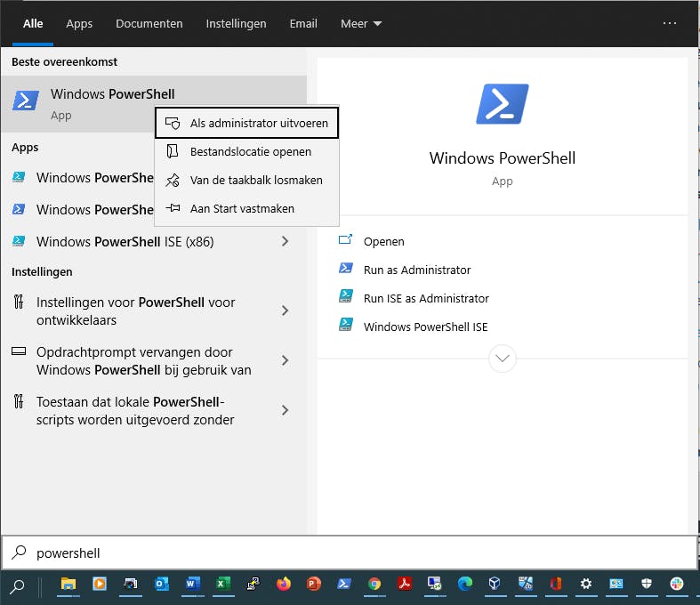Click Openen in the preview pane
The width and height of the screenshot is (700, 605).
click(x=383, y=241)
